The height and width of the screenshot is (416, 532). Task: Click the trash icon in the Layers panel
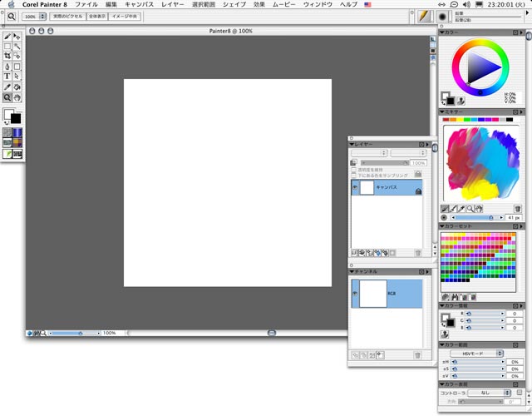(418, 252)
